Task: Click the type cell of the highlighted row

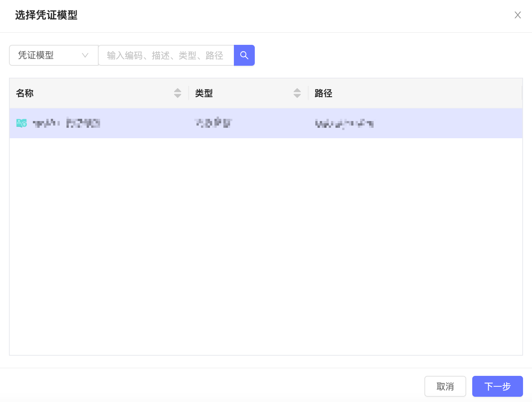Action: [x=213, y=123]
